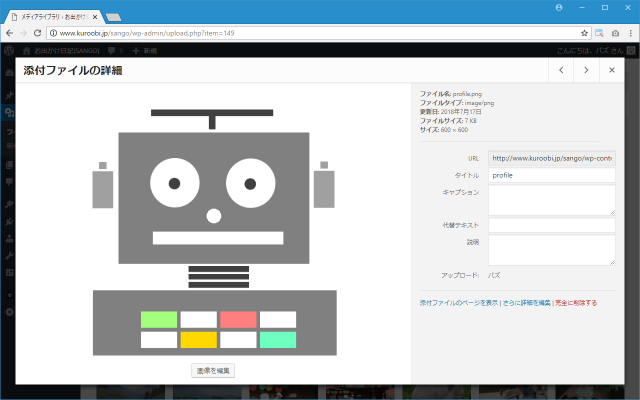The height and width of the screenshot is (400, 640).
Task: Go to previous attachment with left chevron
Action: click(560, 70)
